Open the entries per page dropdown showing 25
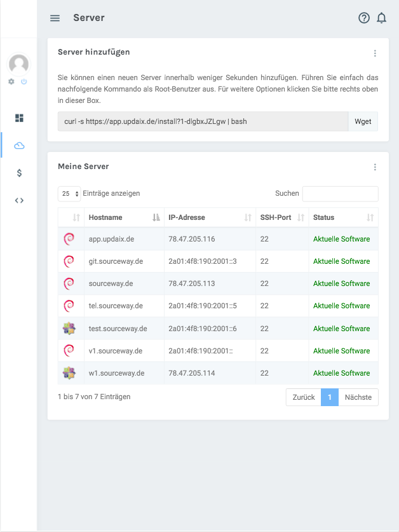This screenshot has width=399, height=532. pyautogui.click(x=69, y=193)
